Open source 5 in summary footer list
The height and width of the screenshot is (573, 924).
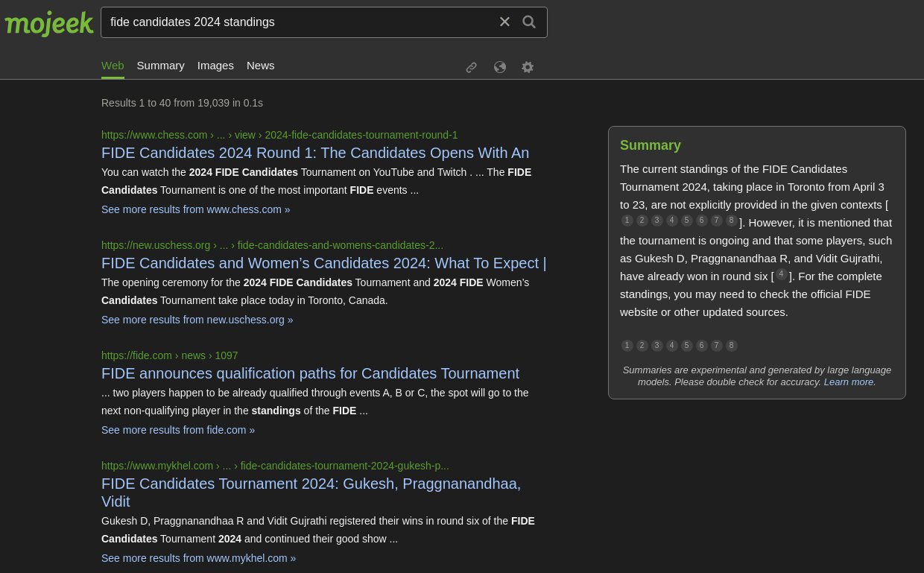(687, 346)
